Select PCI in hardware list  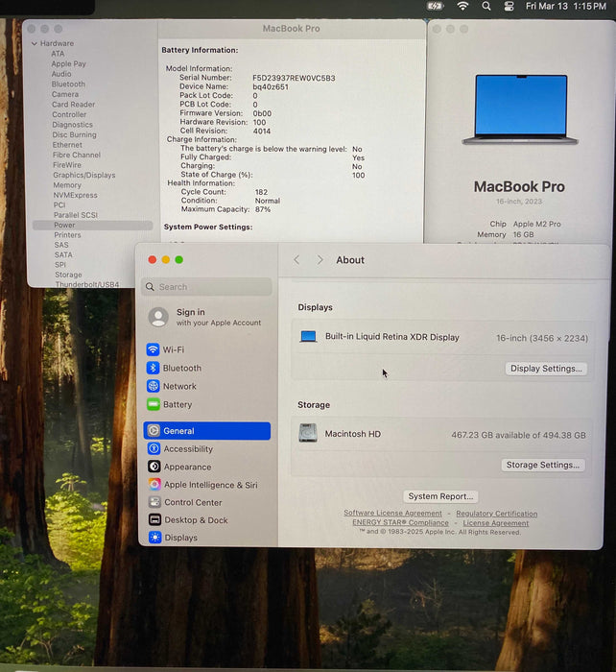[59, 204]
